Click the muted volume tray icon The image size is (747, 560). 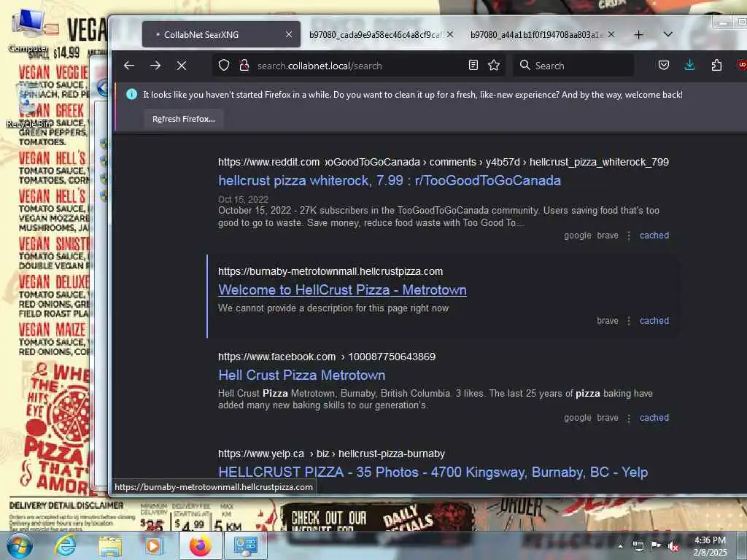pos(673,546)
